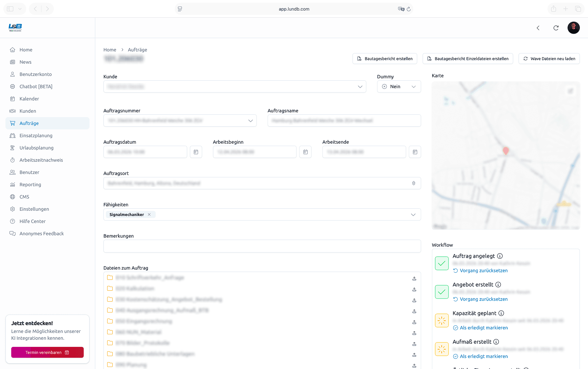Show info for Auftrag angelegt step
This screenshot has height=369, width=588.
pyautogui.click(x=500, y=256)
